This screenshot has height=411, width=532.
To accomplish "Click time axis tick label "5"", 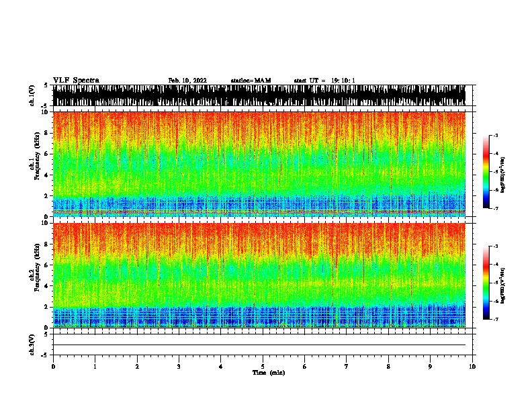I will [x=263, y=367].
